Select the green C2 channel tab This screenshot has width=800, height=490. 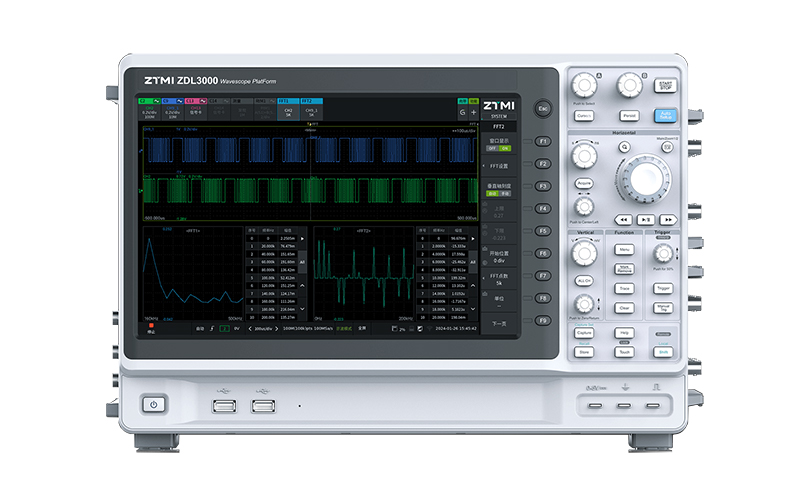tap(149, 109)
